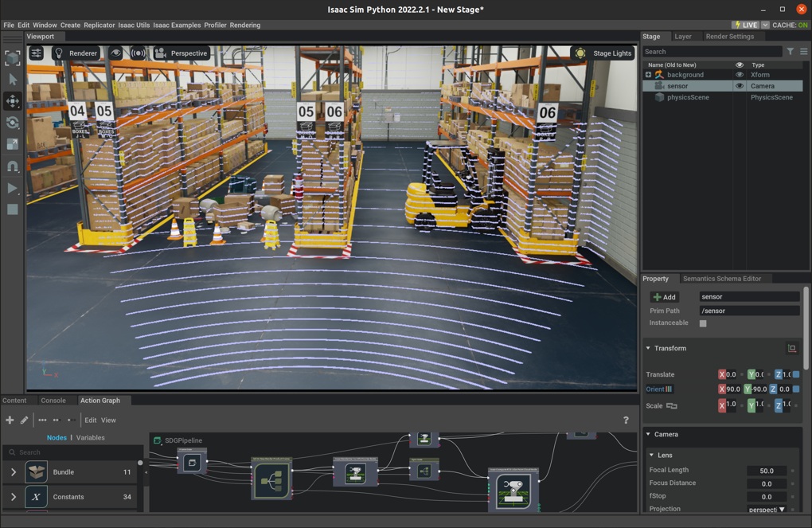Viewport: 812px width, 528px height.
Task: Activate the Move tool in the left toolbar
Action: [x=13, y=101]
